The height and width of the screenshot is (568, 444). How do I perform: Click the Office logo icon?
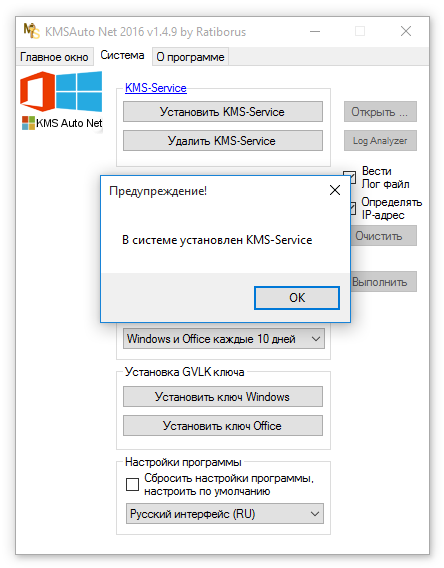coord(37,91)
